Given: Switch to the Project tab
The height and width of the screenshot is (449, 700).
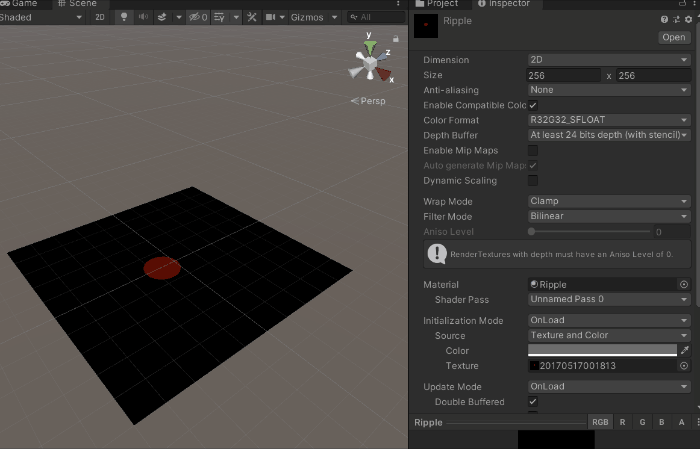Looking at the screenshot, I should [437, 4].
